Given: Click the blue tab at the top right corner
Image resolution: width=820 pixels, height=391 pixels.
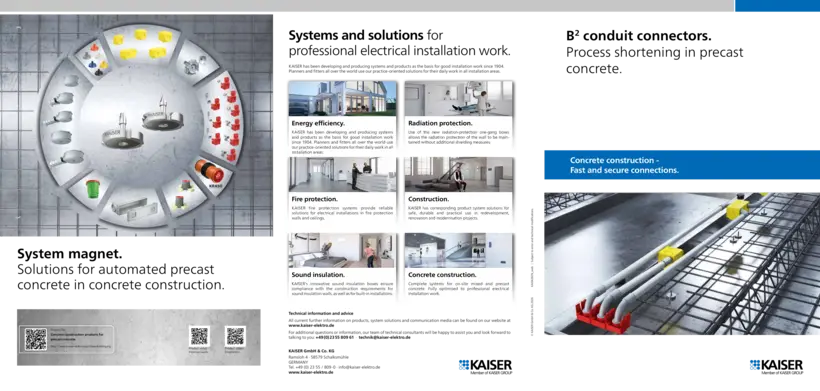Looking at the screenshot, I should [777, 6].
